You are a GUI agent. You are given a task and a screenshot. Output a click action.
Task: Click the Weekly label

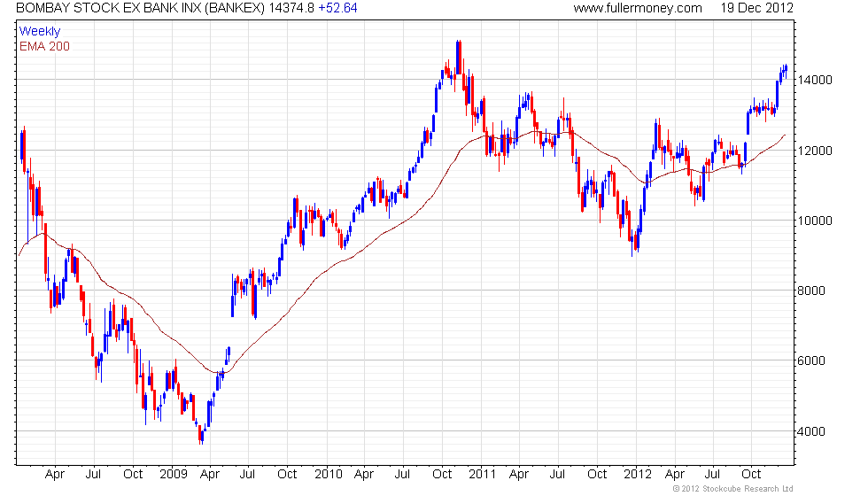pos(40,32)
